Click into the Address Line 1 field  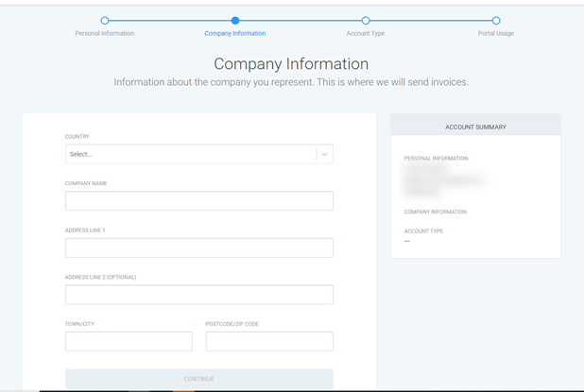(x=198, y=247)
